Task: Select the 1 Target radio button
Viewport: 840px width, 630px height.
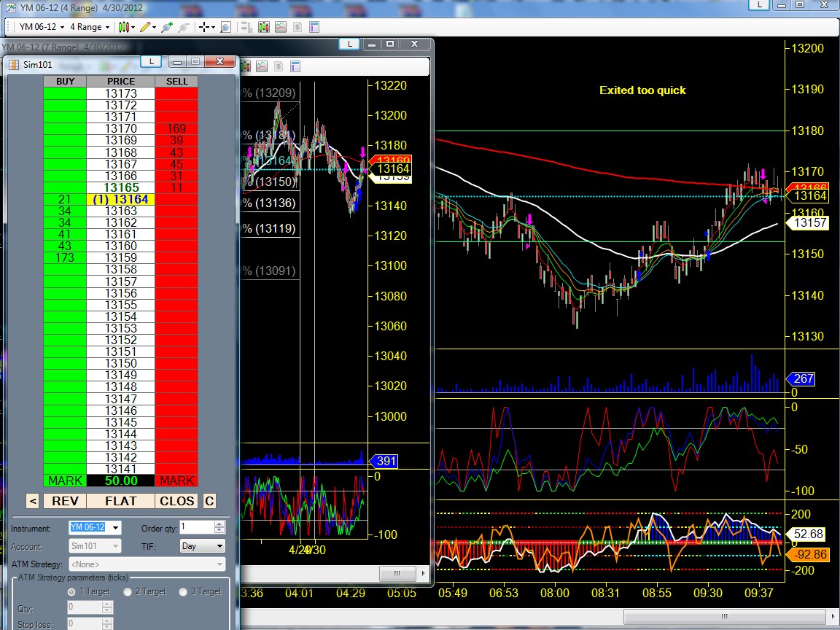Action: pos(71,592)
